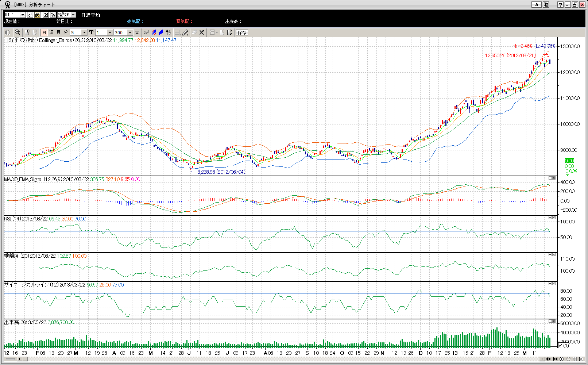588x365 pixels.
Task: Close the MACD indicator panel
Action: pyautogui.click(x=554, y=178)
